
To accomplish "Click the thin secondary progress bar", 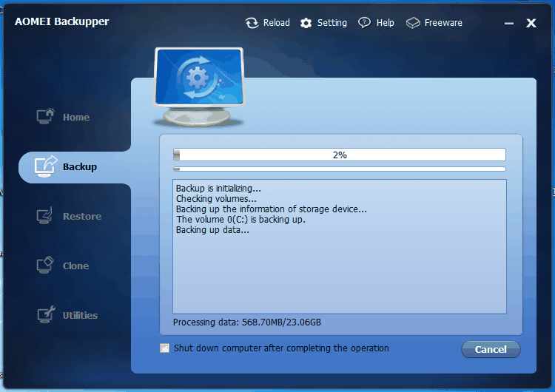I will [x=340, y=169].
